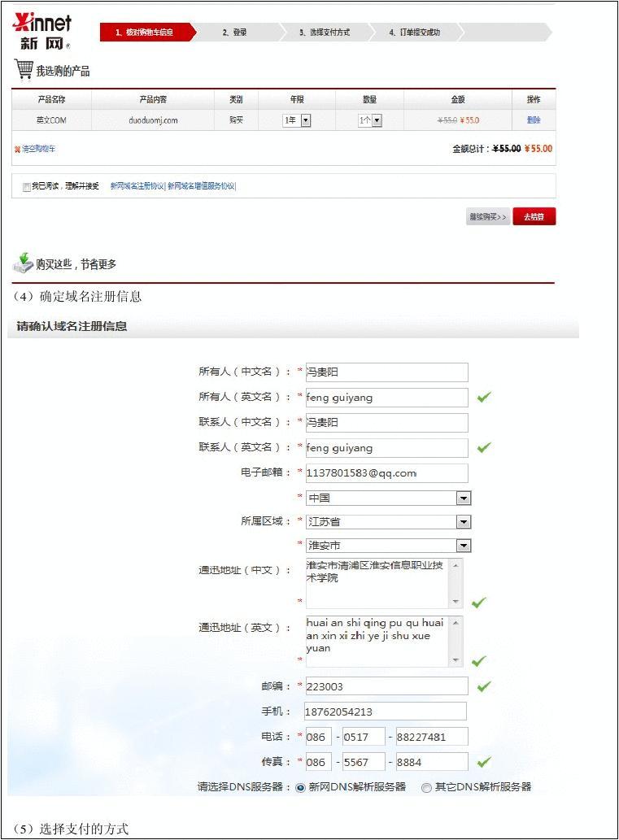Screen dimensions: 619x840
Task: Tick the agreement checkbox 我已阅读，理解并接受
Action: pos(27,187)
